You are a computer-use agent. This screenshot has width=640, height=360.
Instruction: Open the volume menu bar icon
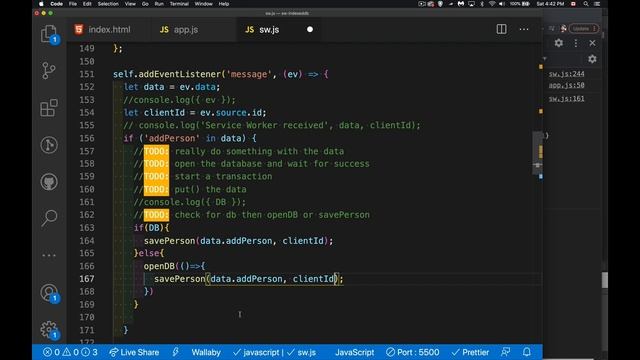[502, 4]
